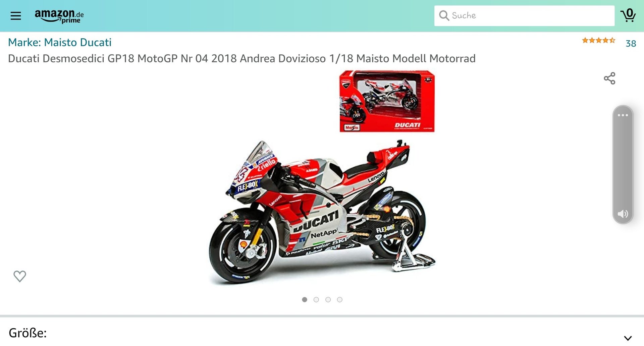Switch to the third product image dot
The height and width of the screenshot is (346, 644).
point(328,300)
